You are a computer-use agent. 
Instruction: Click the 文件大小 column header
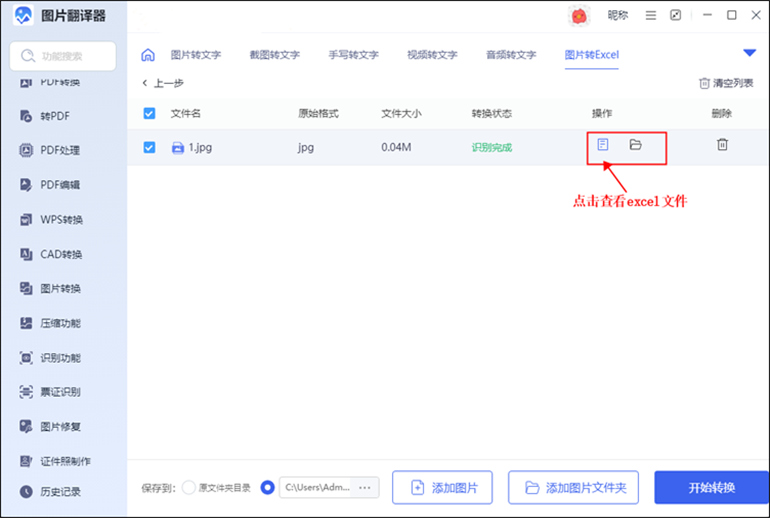pos(401,113)
